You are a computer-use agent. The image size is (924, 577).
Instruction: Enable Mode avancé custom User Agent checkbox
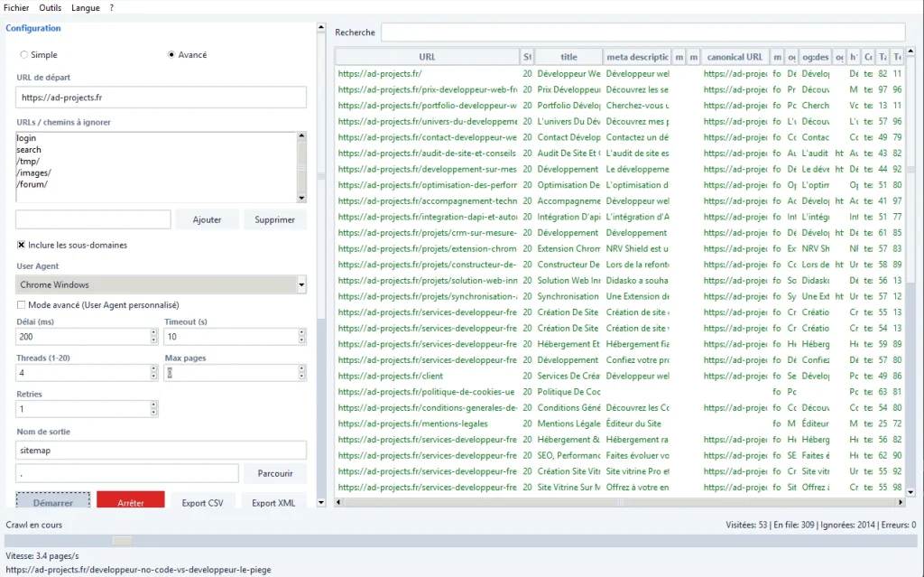point(22,305)
